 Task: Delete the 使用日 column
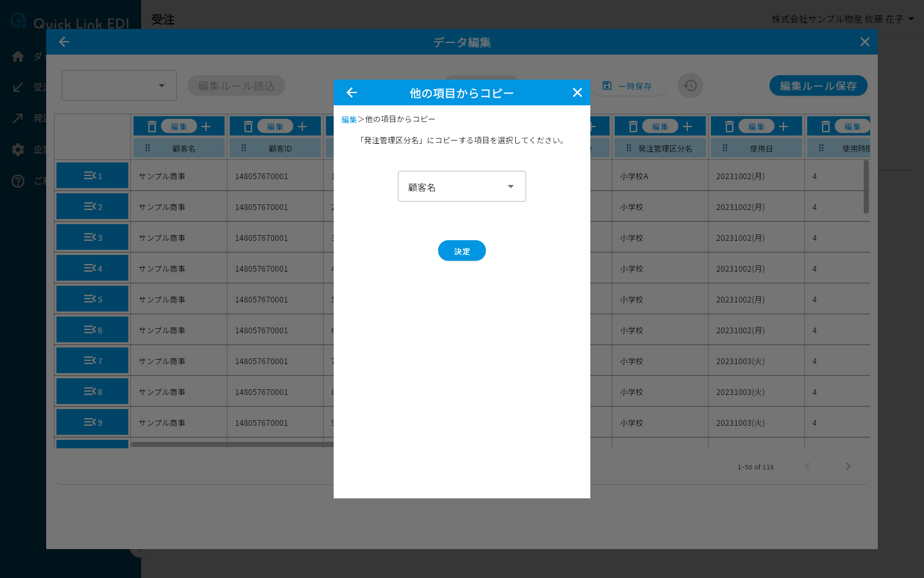730,127
